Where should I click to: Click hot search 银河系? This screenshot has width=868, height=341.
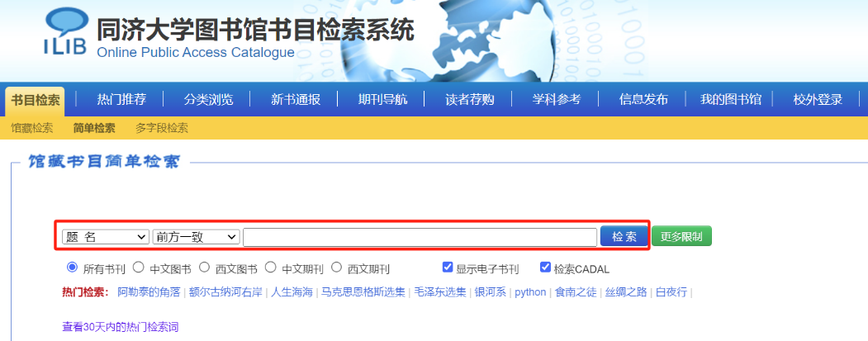[491, 292]
